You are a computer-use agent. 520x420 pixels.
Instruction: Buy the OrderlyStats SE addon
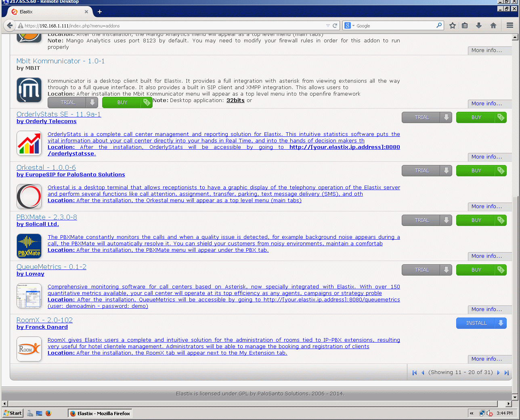tap(481, 117)
